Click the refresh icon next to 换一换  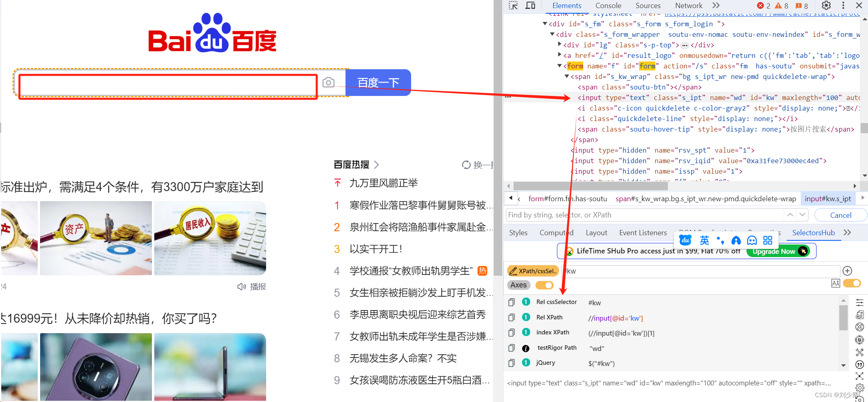466,165
